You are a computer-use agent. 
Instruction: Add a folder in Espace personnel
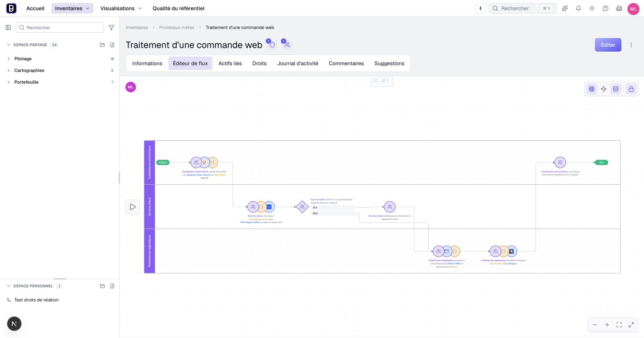coord(102,286)
